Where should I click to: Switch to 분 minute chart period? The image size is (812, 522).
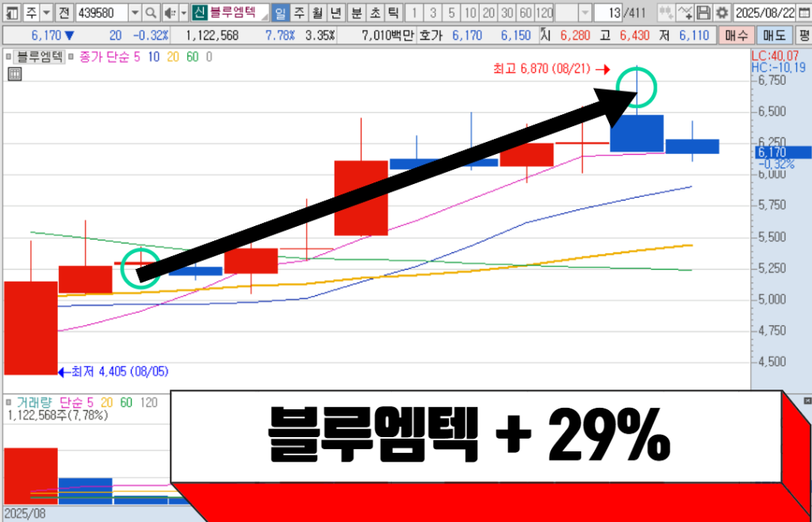(x=356, y=12)
